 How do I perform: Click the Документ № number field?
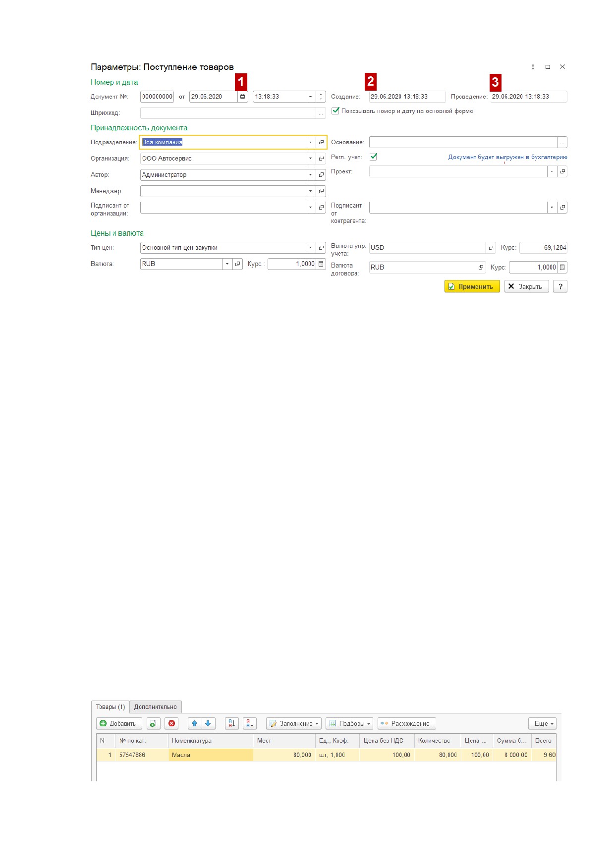click(x=157, y=97)
